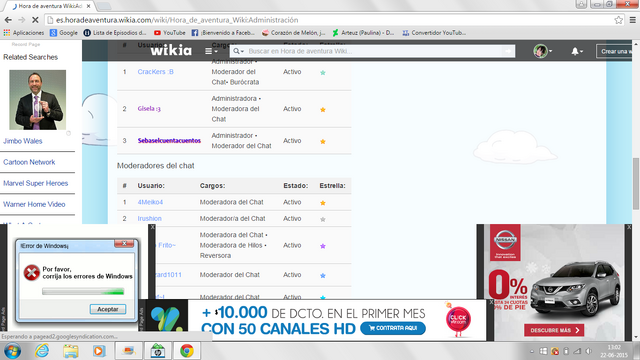Click the purple star in Frito~ row
This screenshot has width=640, height=360.
tap(323, 246)
